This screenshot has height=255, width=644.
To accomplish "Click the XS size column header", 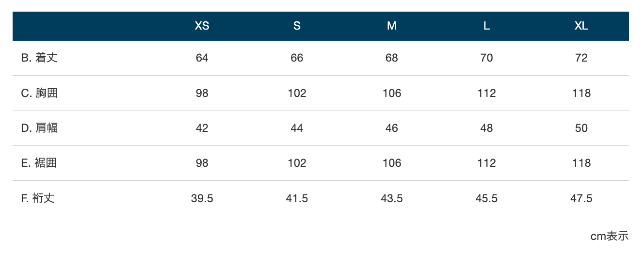I will pos(202,26).
